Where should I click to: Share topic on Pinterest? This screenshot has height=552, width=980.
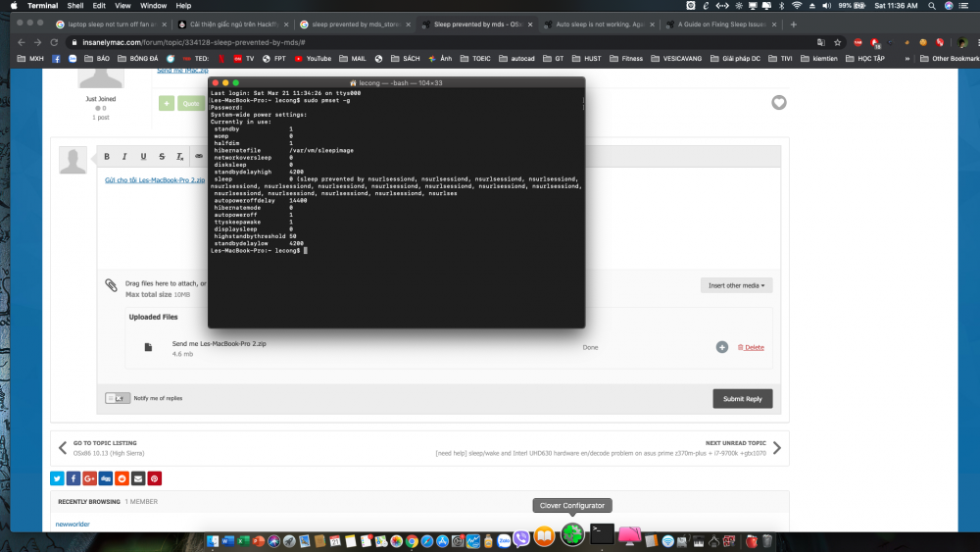pyautogui.click(x=155, y=478)
